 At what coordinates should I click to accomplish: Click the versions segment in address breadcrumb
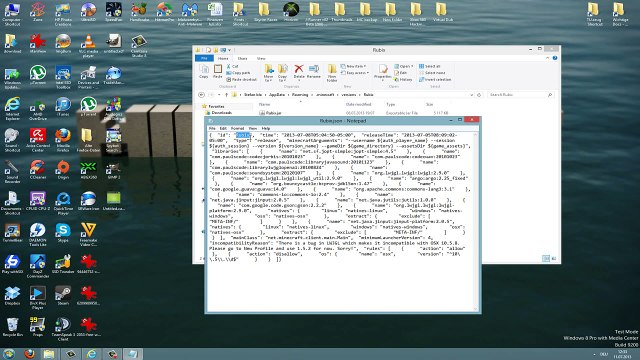(x=349, y=95)
